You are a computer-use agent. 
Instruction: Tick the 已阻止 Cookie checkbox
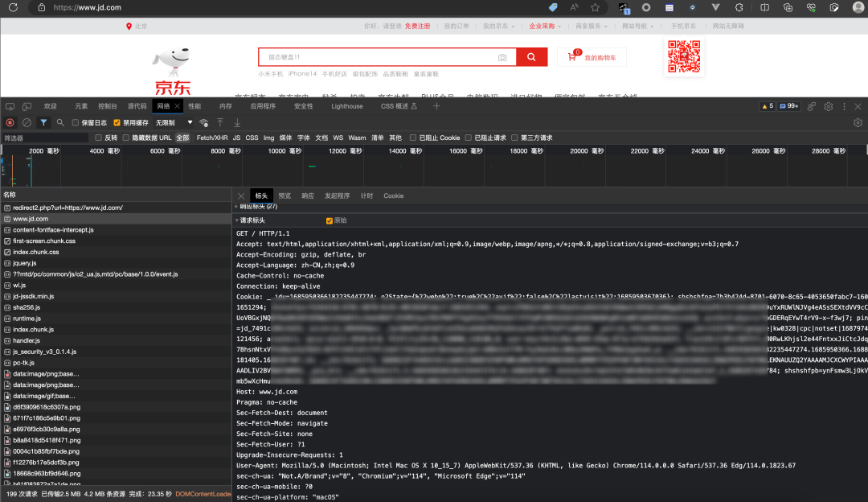(413, 138)
